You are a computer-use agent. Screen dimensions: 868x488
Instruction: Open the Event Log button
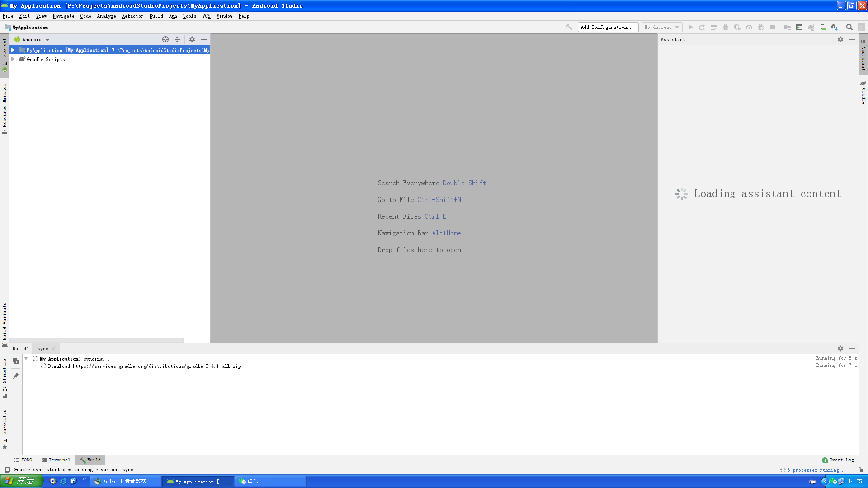tap(838, 460)
